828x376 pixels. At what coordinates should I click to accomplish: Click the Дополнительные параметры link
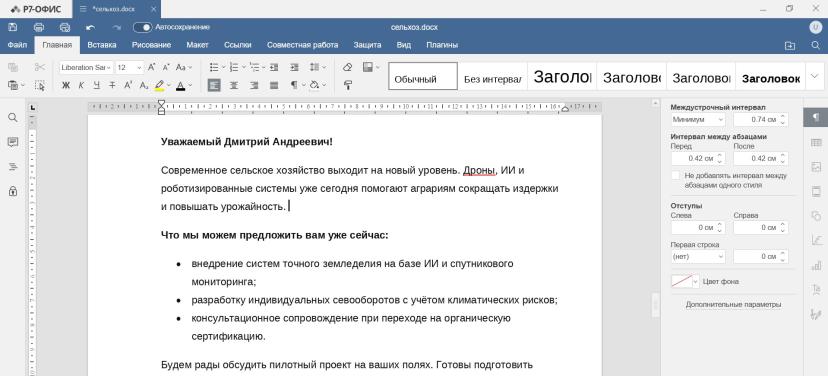[733, 305]
